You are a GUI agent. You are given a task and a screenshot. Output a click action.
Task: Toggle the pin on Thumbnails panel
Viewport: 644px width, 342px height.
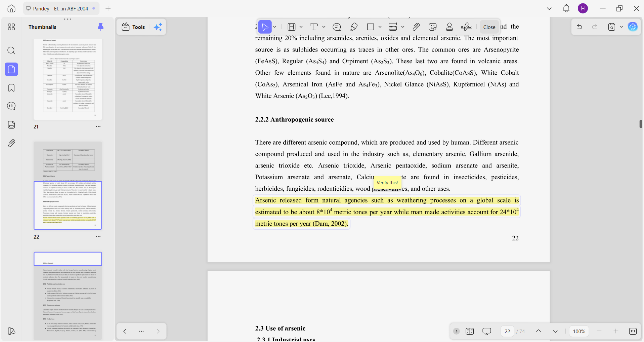[x=100, y=27]
